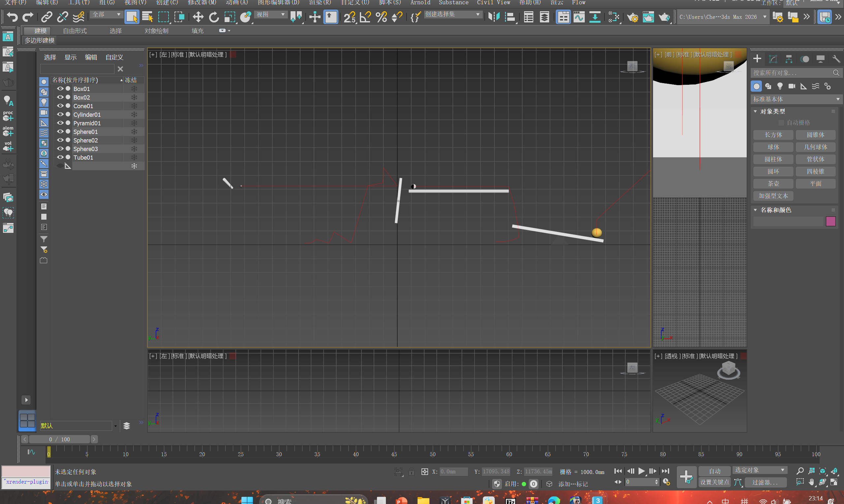Select the Lights category icon

[780, 86]
